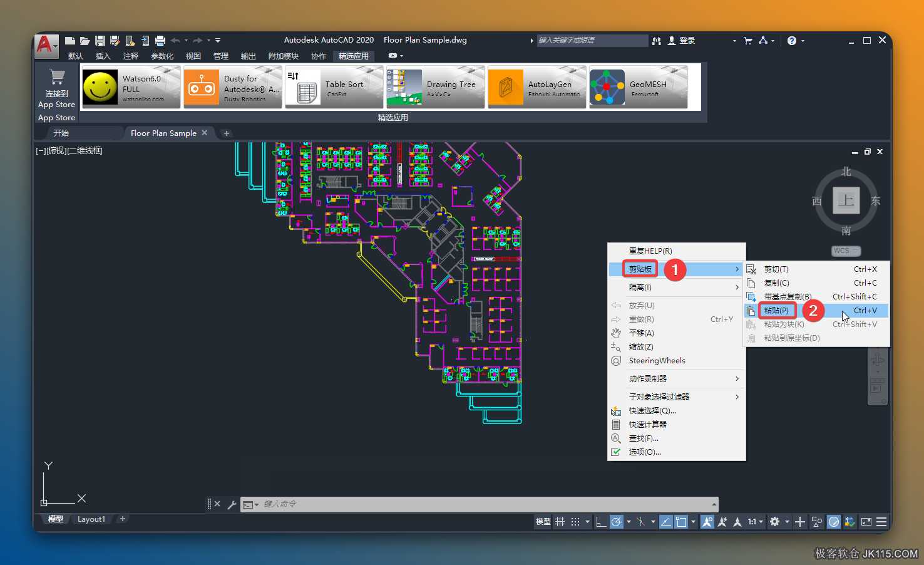
Task: Select 选项(O)... in context menu
Action: coord(677,452)
